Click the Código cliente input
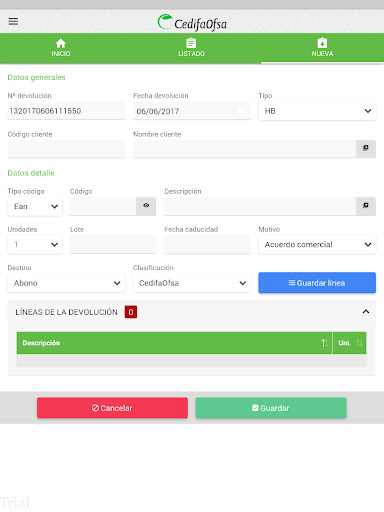Viewport: 384px width, 512px height. click(x=66, y=149)
